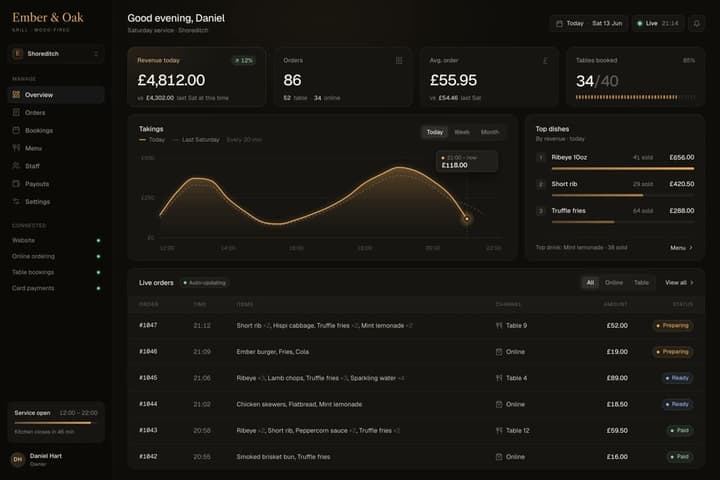Click the table icon for Table 12
This screenshot has width=720, height=480.
(x=499, y=430)
